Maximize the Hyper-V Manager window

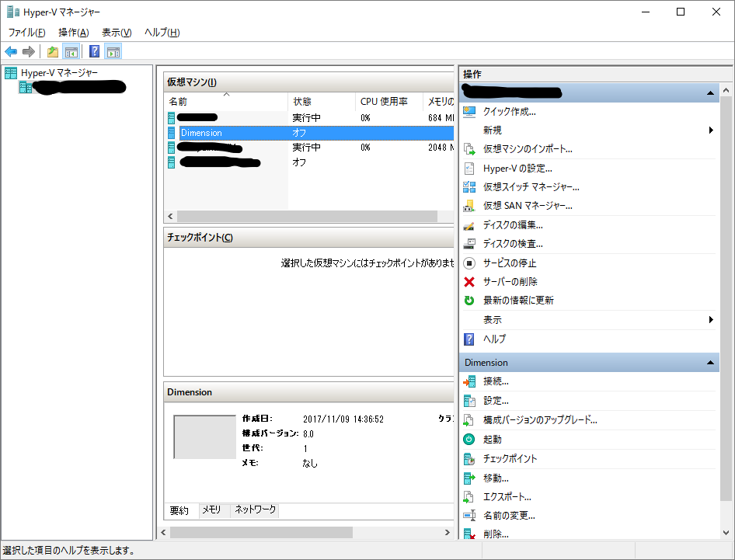click(681, 12)
